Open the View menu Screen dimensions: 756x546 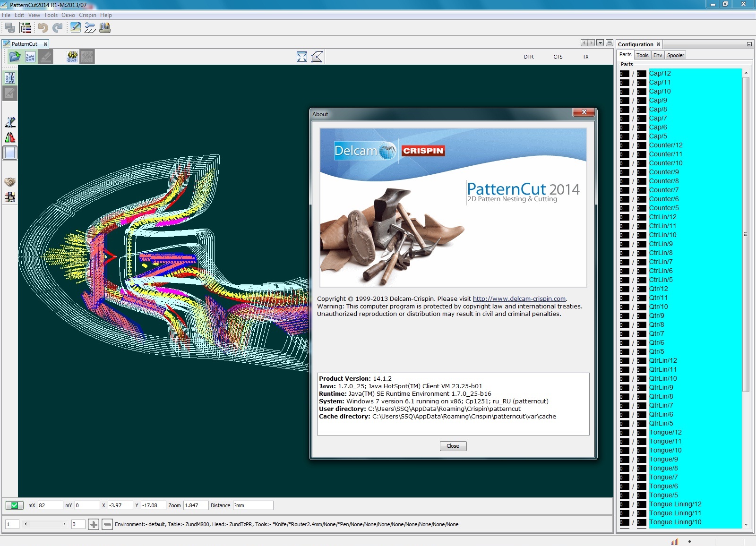tap(34, 15)
